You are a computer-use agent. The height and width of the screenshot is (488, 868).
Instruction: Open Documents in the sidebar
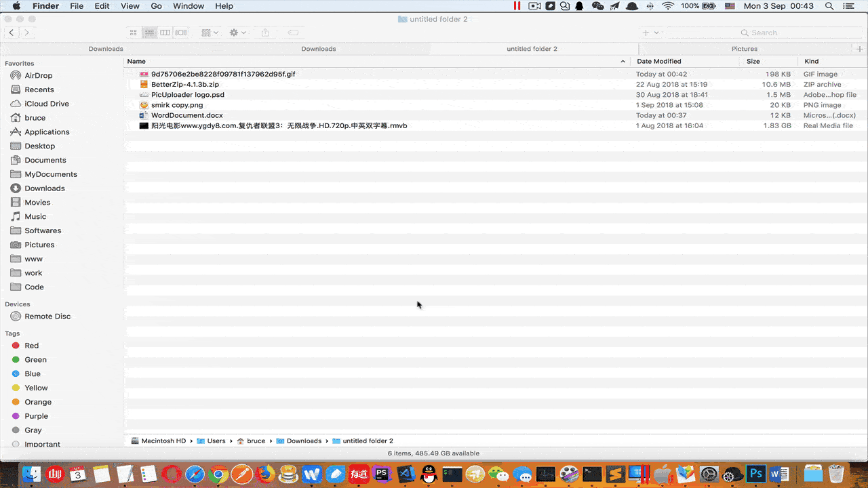click(45, 160)
